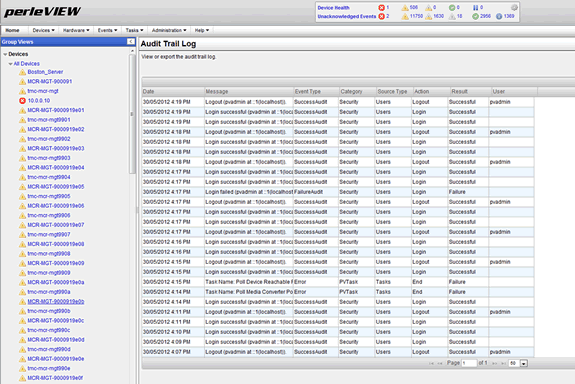Go to last page of audit log
The height and width of the screenshot is (384, 575).
[x=503, y=363]
